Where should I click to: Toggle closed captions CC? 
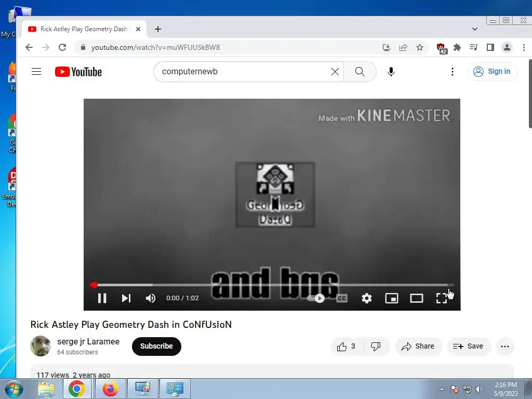[x=342, y=298]
